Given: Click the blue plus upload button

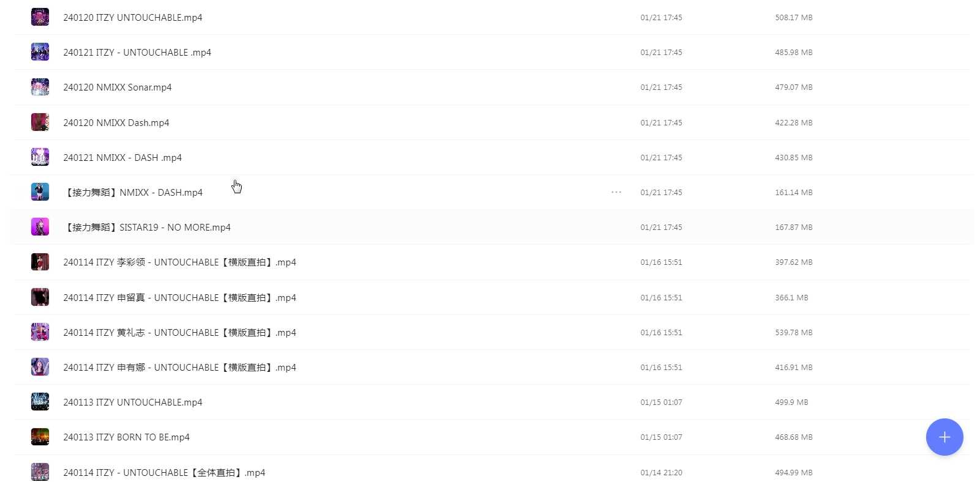Looking at the screenshot, I should [944, 437].
